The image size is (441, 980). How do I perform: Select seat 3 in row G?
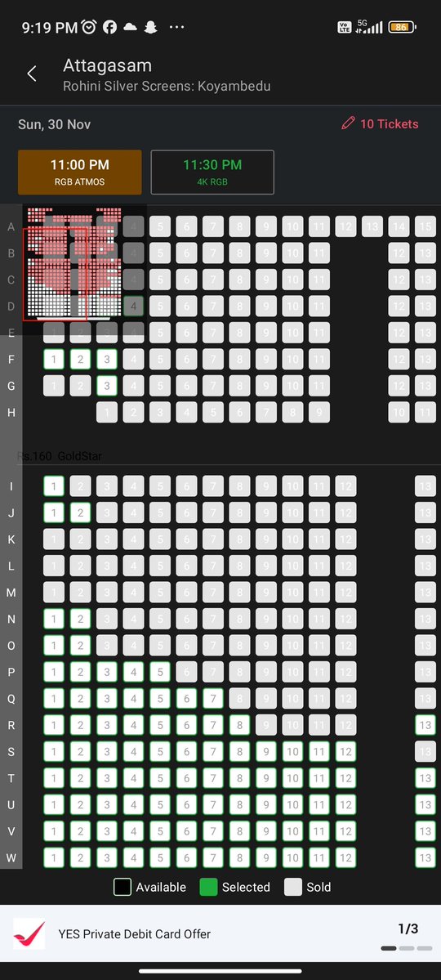[107, 386]
